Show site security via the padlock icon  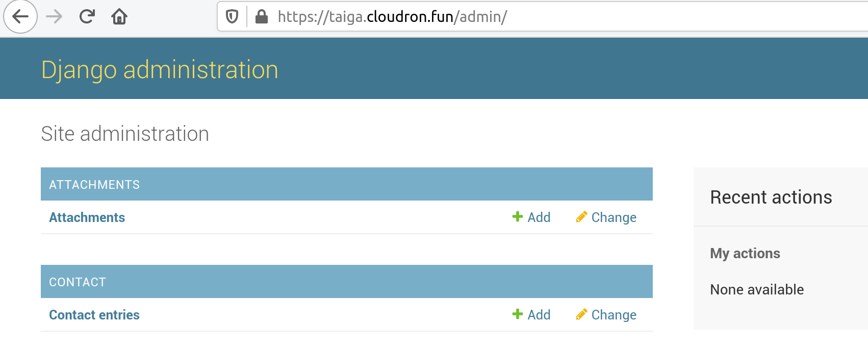[x=262, y=17]
